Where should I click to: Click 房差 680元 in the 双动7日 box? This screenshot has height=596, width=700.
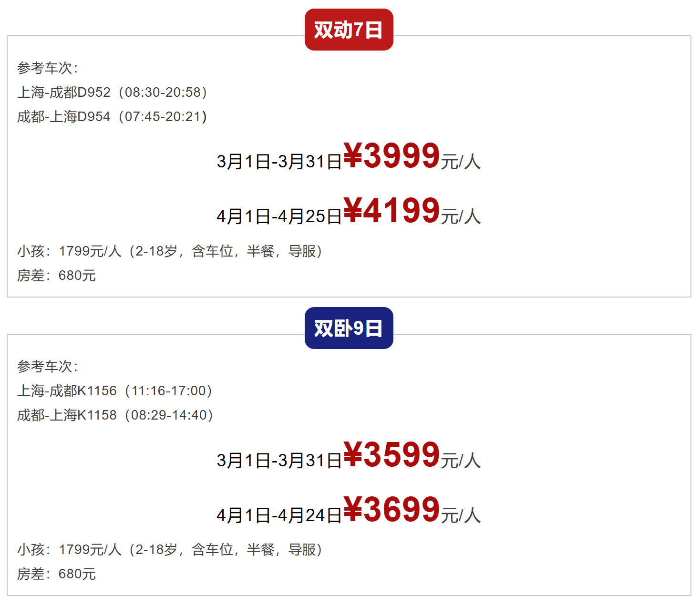pyautogui.click(x=56, y=275)
